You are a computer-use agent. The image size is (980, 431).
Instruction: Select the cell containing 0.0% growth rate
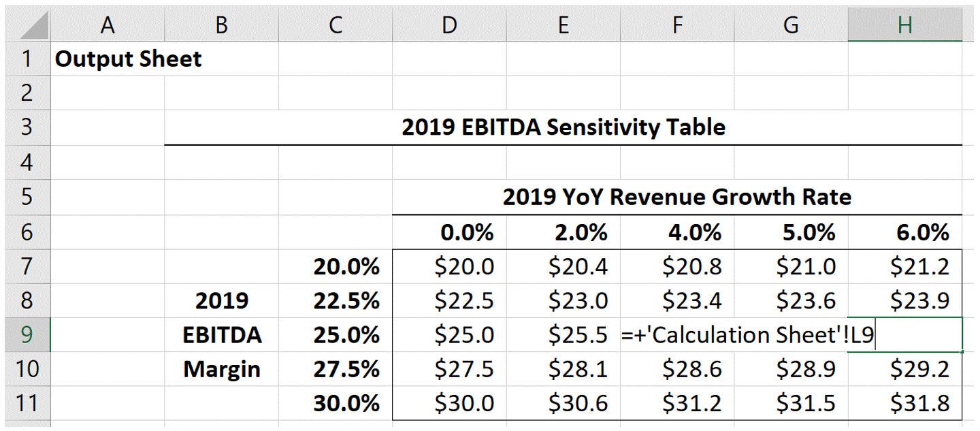[x=449, y=232]
